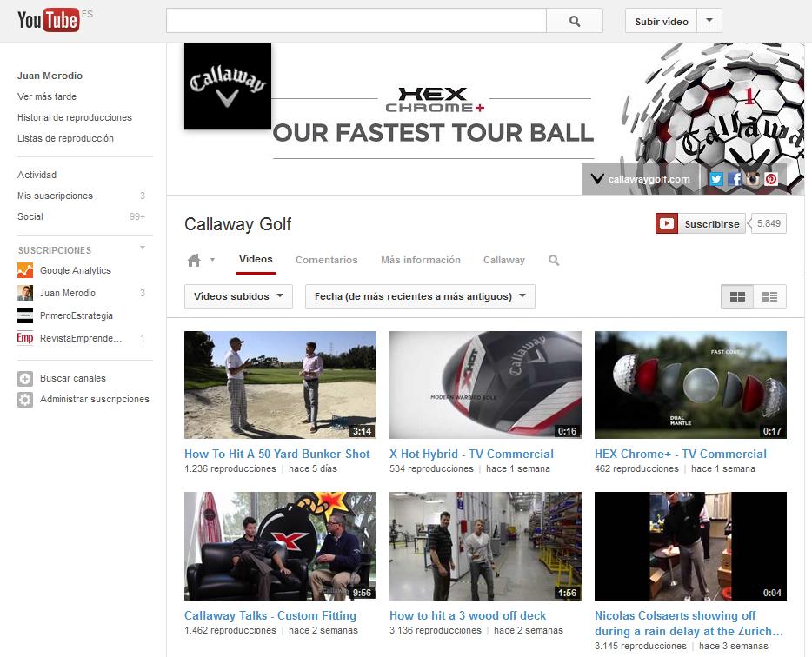The width and height of the screenshot is (812, 657).
Task: Click the Google Analytics subscription icon
Action: 25,270
